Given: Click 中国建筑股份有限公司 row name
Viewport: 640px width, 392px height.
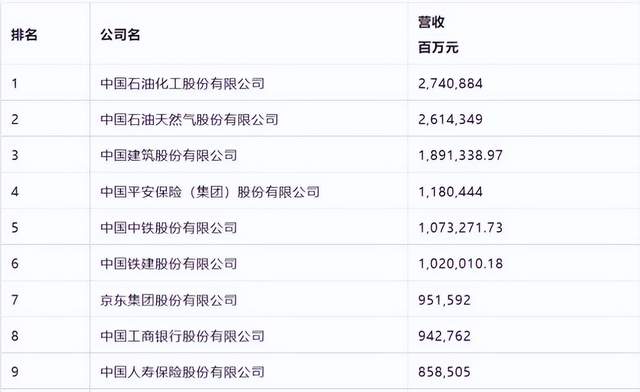Looking at the screenshot, I should click(169, 155).
